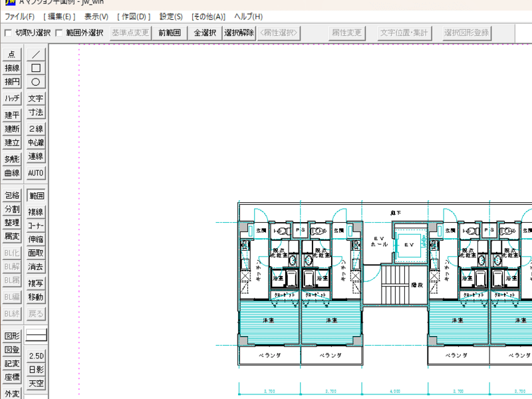Expand the 設定(S) menu
The image size is (532, 399).
pos(171,16)
